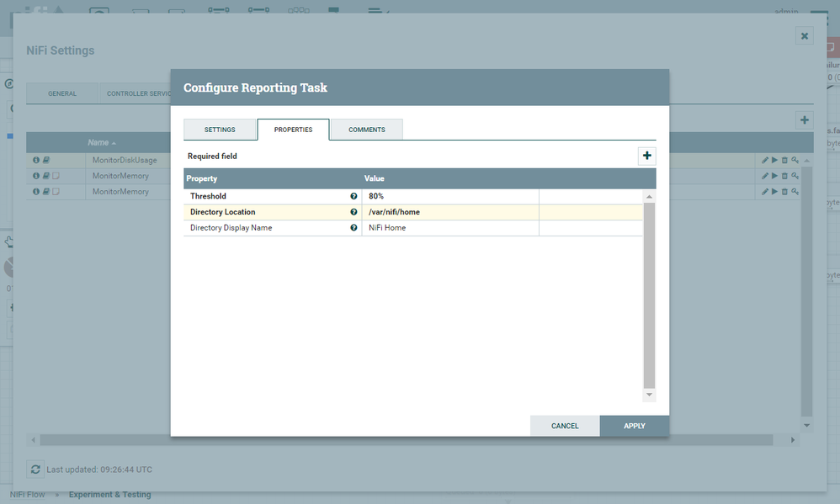Start the MonitorDiskUsage reporting task

tap(774, 160)
